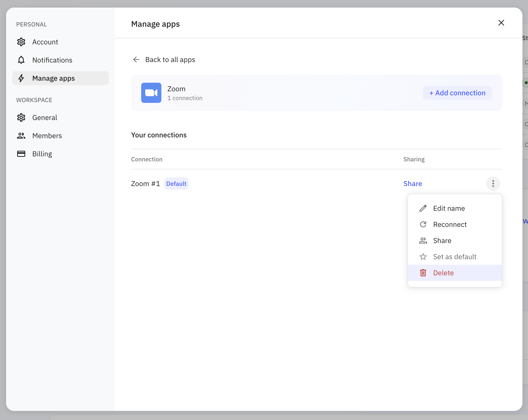
Task: Click the Notifications bell icon
Action: pyautogui.click(x=21, y=60)
